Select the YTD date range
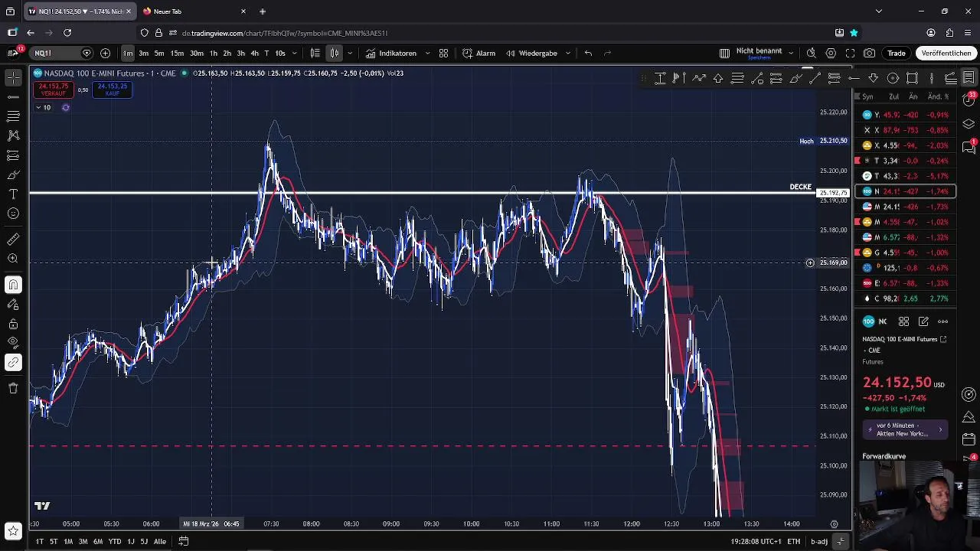This screenshot has width=980, height=551. click(x=114, y=541)
